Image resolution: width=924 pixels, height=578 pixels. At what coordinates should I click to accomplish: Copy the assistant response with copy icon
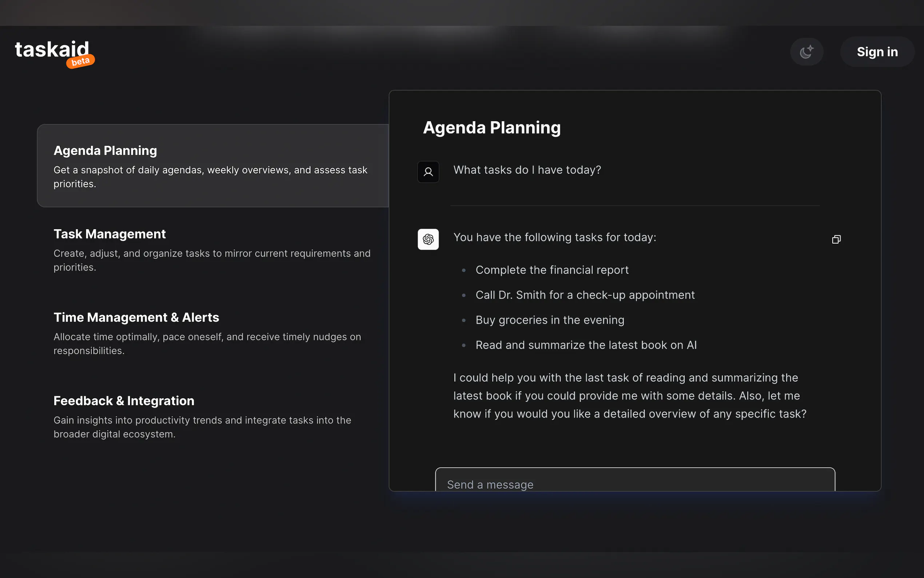(836, 239)
